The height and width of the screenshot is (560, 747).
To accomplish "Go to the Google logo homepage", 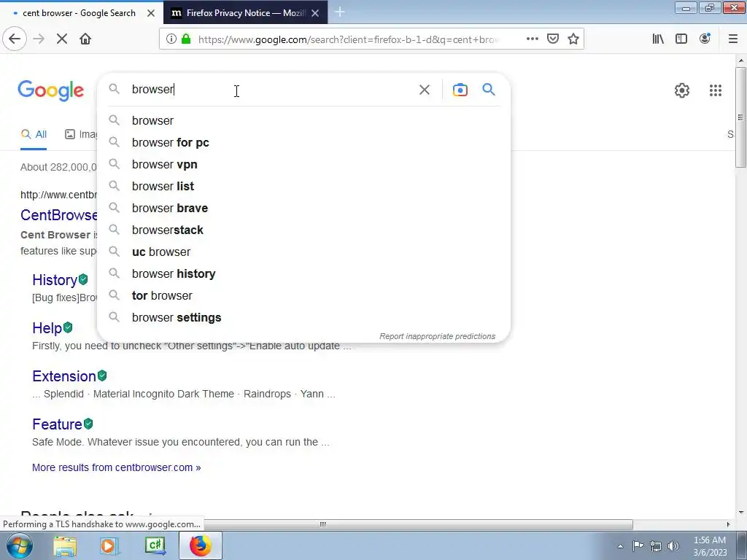I will pos(50,90).
